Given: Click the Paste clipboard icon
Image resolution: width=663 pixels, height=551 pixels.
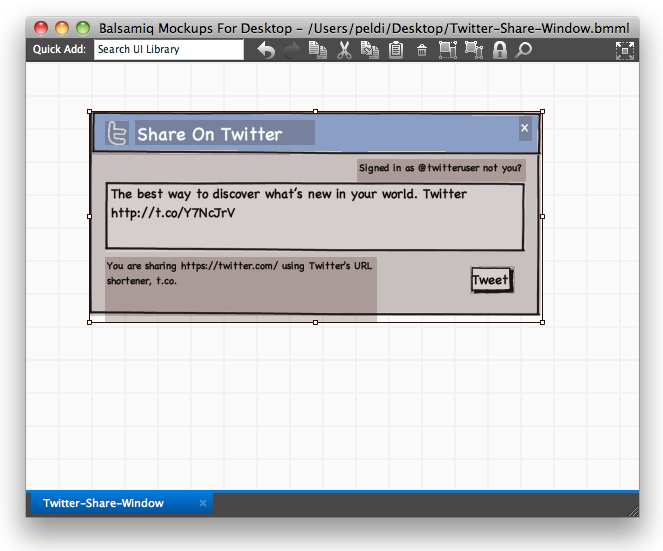Looking at the screenshot, I should [396, 50].
